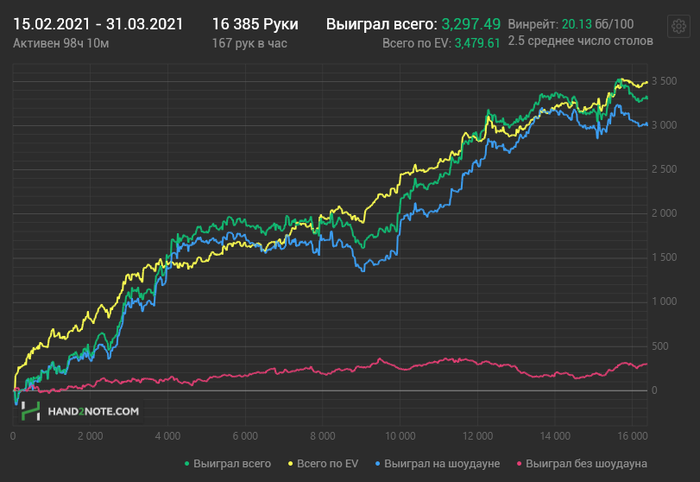This screenshot has height=482, width=700.
Task: Click the pink 'Выиграл без шоудауна' legend dot
Action: (x=520, y=464)
